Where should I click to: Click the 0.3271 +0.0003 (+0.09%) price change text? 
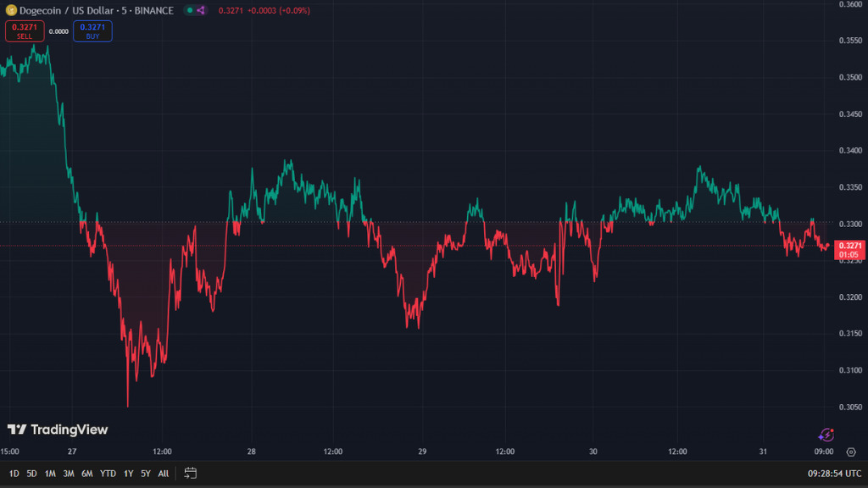[264, 10]
